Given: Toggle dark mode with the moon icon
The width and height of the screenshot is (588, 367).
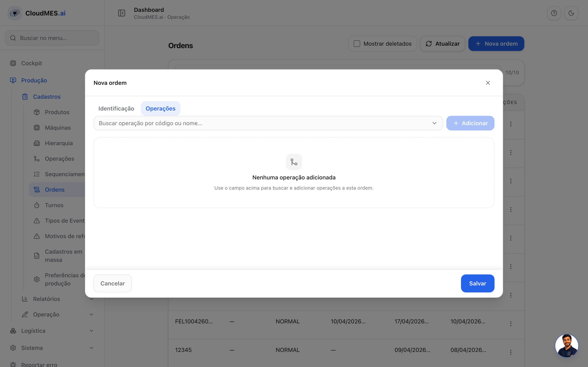Looking at the screenshot, I should [x=571, y=13].
